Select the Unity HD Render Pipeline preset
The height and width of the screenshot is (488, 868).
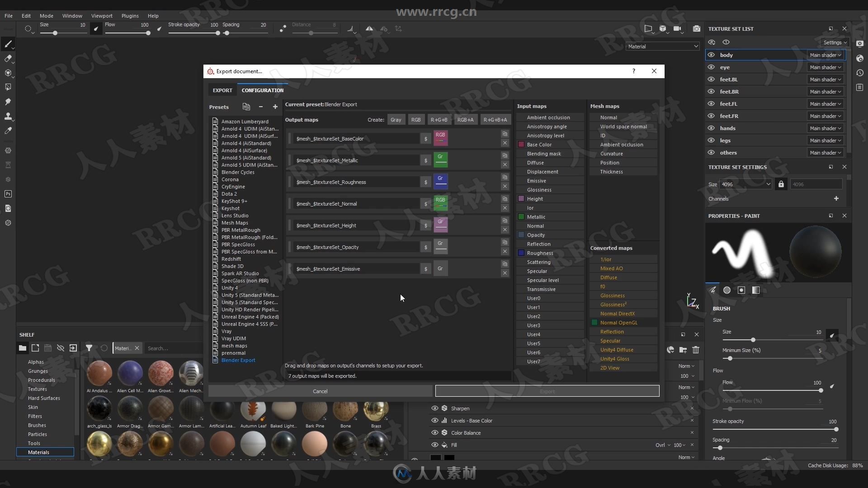pos(250,310)
